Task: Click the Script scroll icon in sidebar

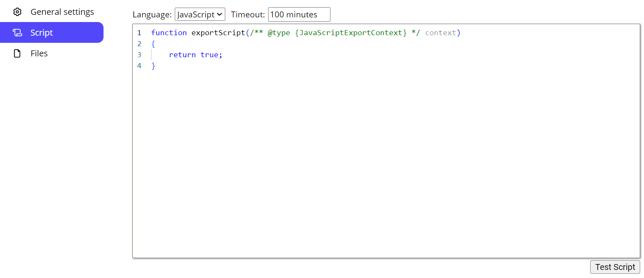Action: point(17,33)
